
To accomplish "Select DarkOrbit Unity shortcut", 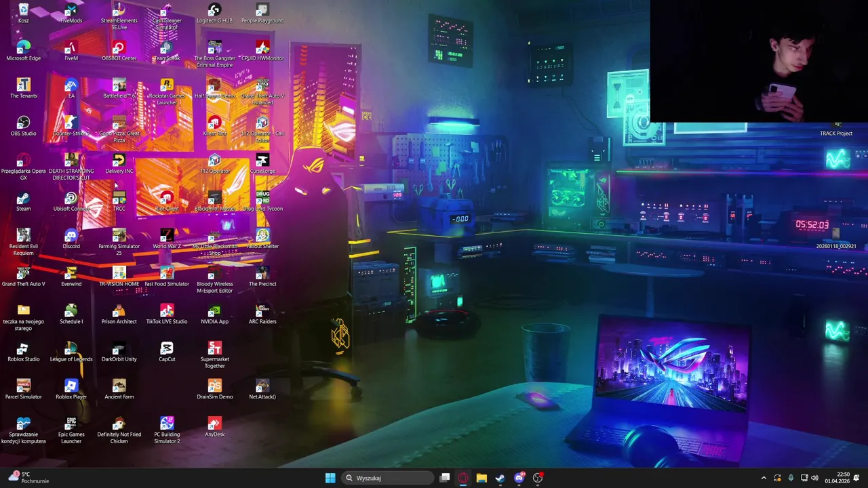I will (x=119, y=352).
